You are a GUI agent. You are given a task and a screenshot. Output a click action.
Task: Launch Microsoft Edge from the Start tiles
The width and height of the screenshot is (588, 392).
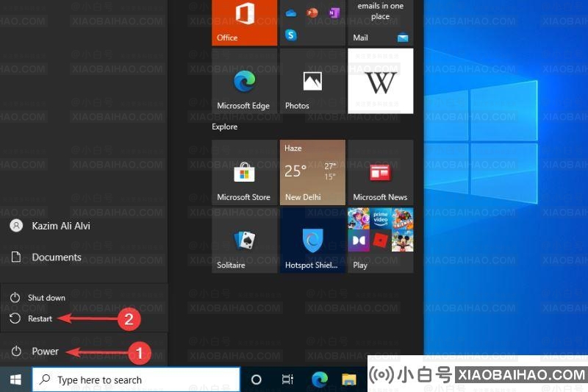pos(245,81)
